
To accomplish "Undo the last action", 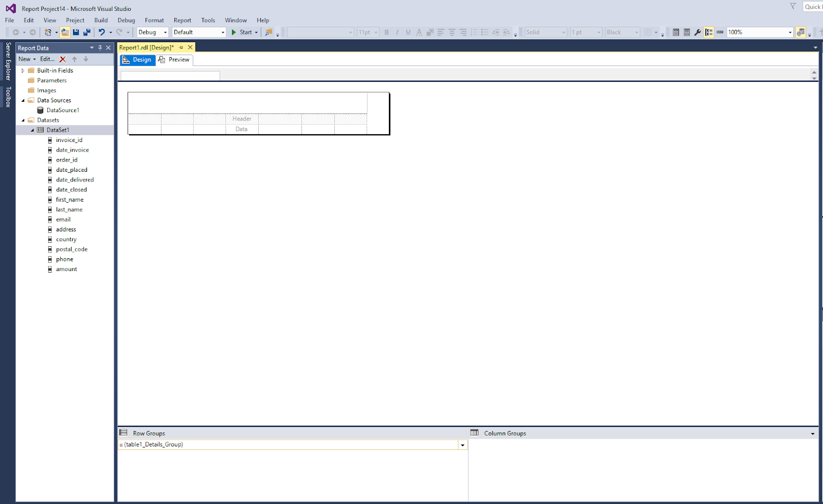I will click(102, 32).
